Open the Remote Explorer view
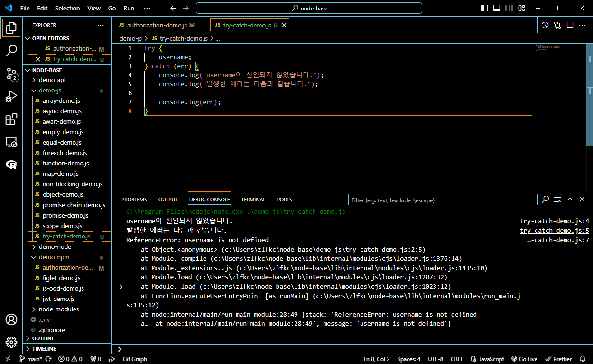Viewport: 593px width, 364px height. click(x=11, y=142)
